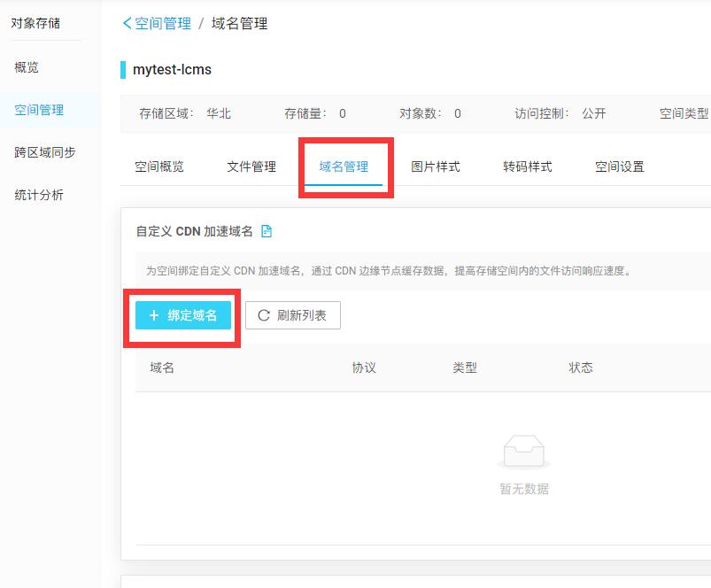Go to the 图片样式 tab
Image resolution: width=711 pixels, height=588 pixels.
436,166
